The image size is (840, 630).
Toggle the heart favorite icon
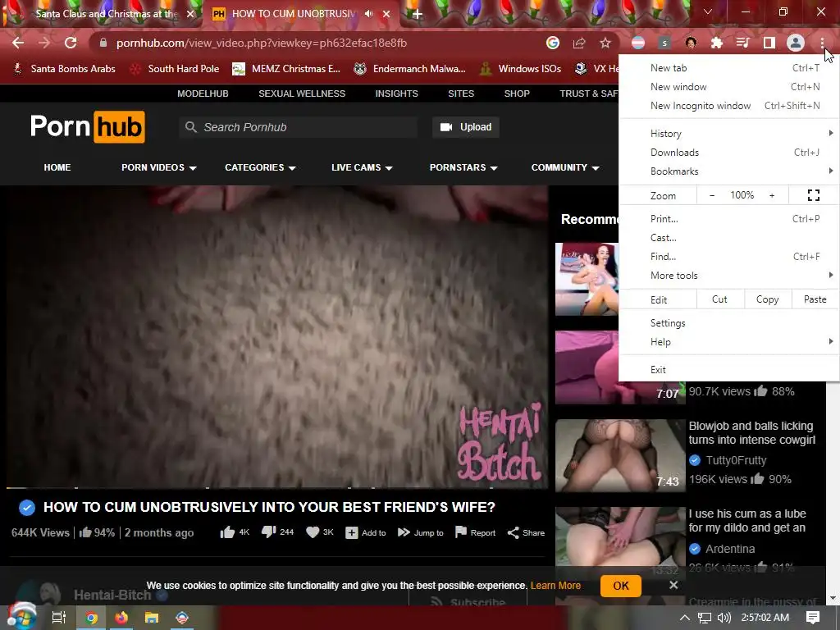pyautogui.click(x=313, y=532)
